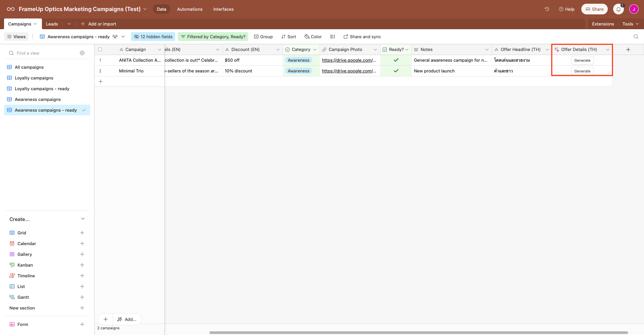
Task: Open ANITA Collection drive.google.com photo link
Action: [349, 60]
